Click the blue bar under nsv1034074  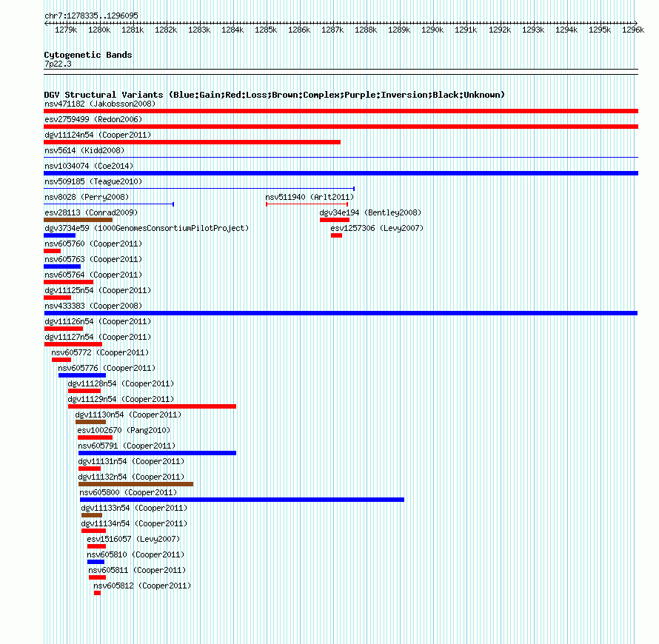(341, 173)
